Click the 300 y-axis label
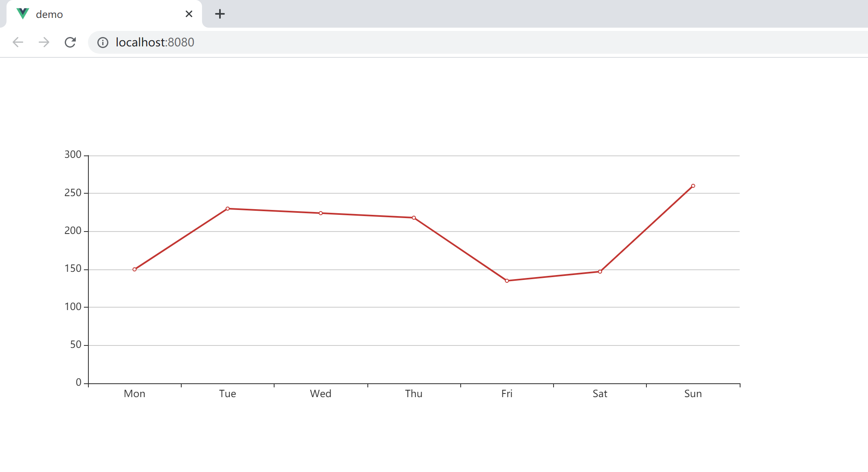This screenshot has height=472, width=868. point(73,155)
